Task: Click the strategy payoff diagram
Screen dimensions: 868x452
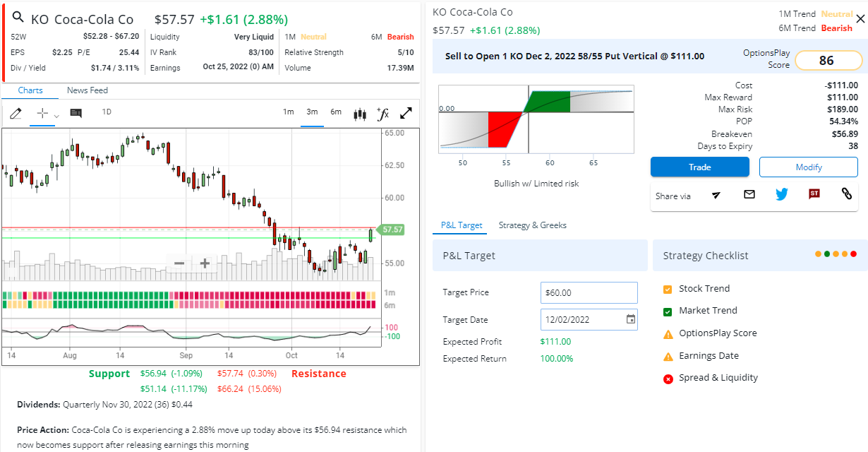Action: pyautogui.click(x=536, y=119)
